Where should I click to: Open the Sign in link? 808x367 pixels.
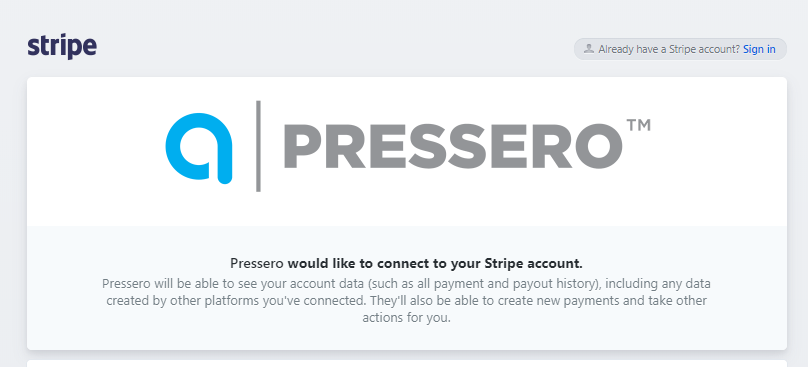click(759, 49)
